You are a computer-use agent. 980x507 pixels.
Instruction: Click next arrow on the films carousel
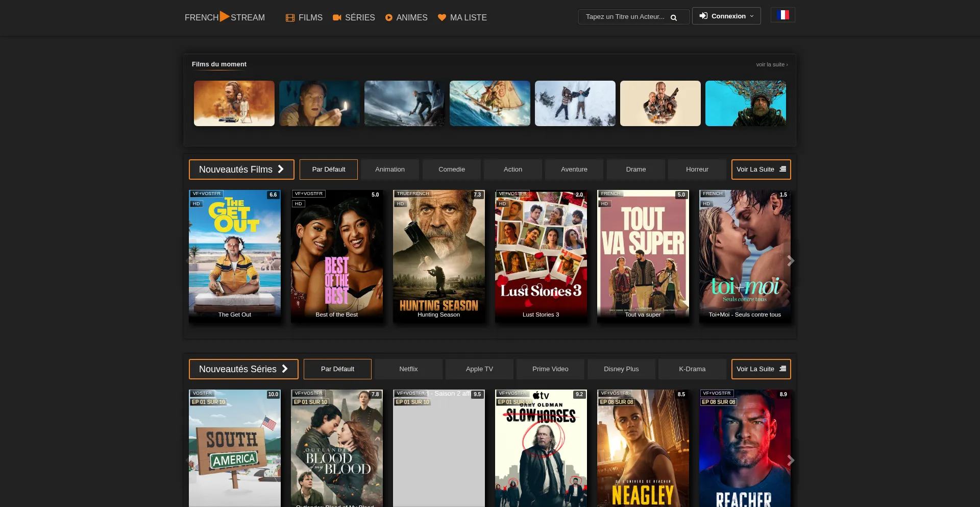[x=791, y=261]
